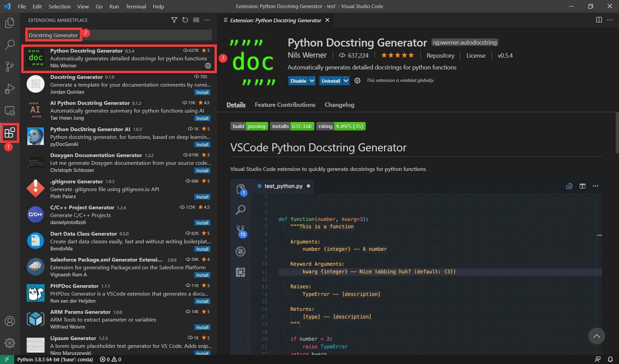This screenshot has width=619, height=364.
Task: Open the Remote Explorer view
Action: [10, 111]
